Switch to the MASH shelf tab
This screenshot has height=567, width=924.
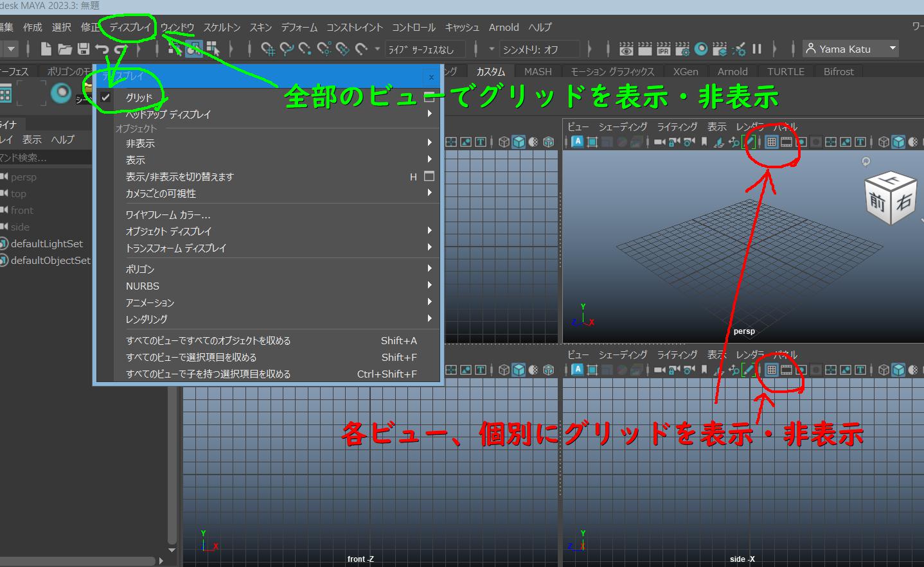(x=538, y=71)
